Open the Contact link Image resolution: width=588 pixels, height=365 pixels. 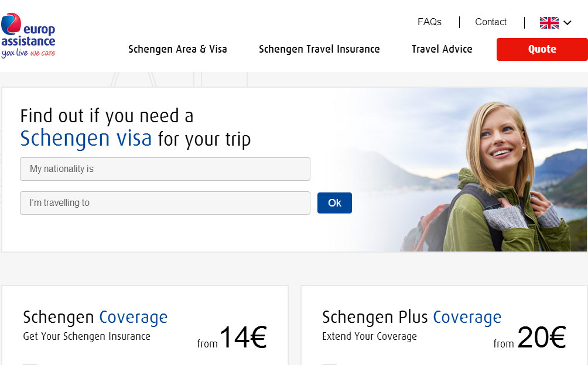[x=490, y=22]
